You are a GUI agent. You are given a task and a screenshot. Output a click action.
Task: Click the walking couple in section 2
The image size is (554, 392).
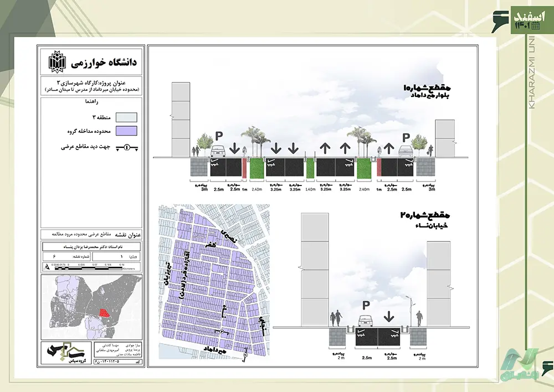(x=336, y=318)
